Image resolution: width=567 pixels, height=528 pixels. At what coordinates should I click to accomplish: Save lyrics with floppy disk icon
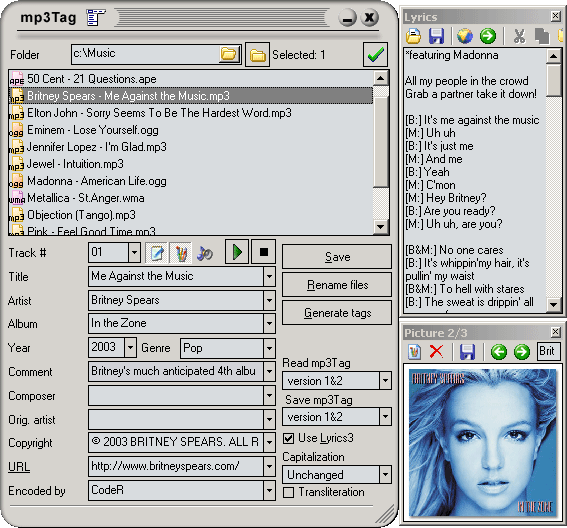point(436,36)
